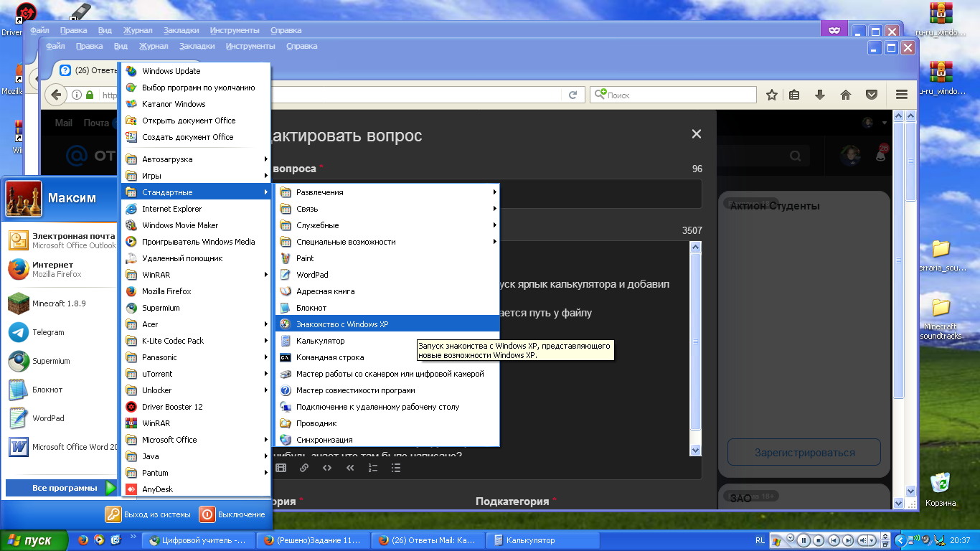Screen dimensions: 980x551
Task: Open the notifications bell with badge
Action: pos(881,154)
